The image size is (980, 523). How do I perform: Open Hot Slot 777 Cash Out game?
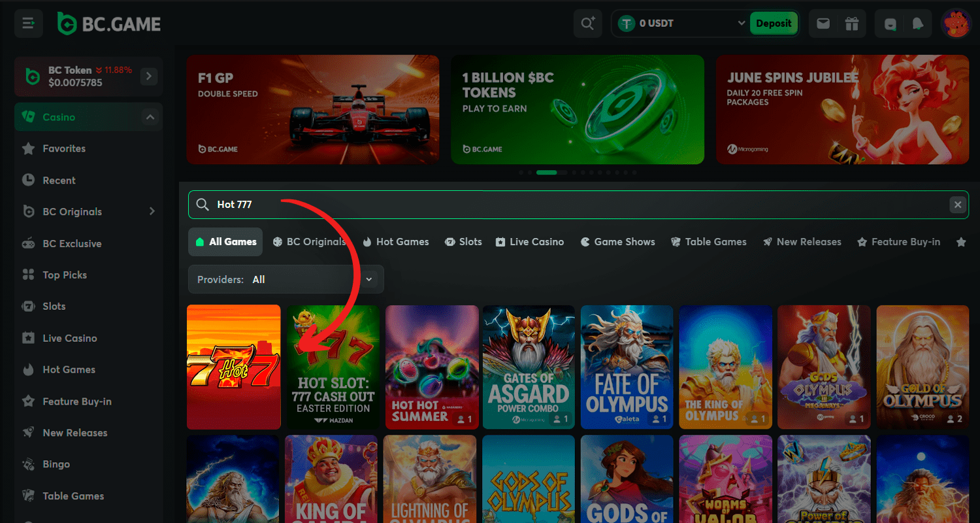333,367
